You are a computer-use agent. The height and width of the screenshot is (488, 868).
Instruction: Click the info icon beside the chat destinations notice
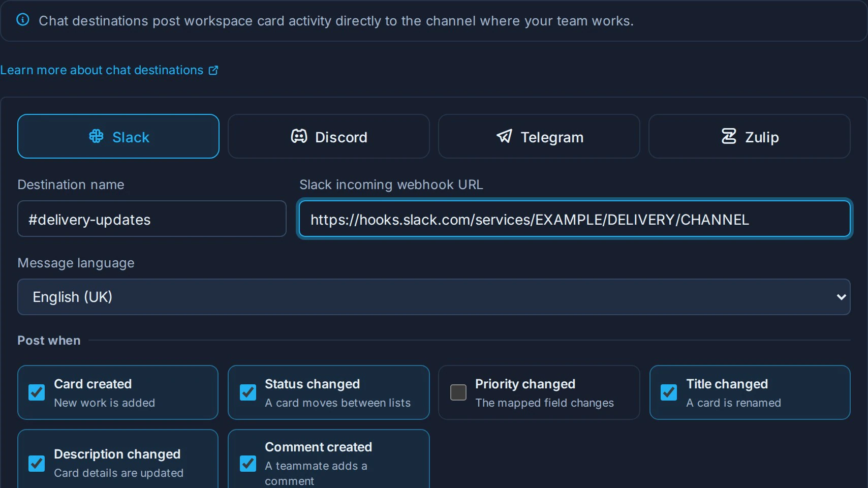(23, 20)
